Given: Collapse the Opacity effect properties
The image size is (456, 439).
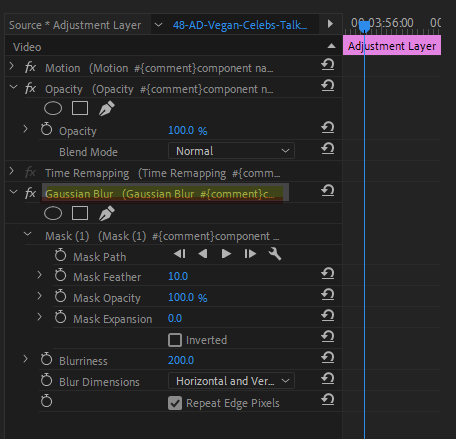Looking at the screenshot, I should coord(13,87).
